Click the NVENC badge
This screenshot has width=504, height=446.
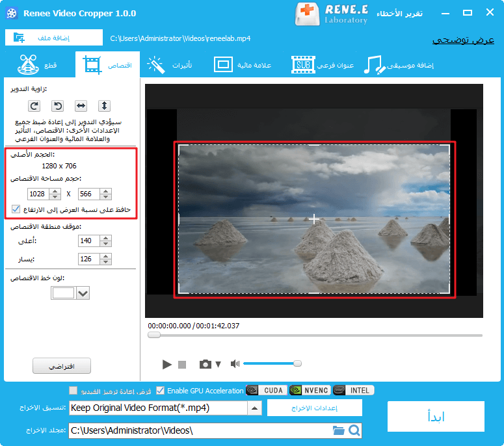310,390
